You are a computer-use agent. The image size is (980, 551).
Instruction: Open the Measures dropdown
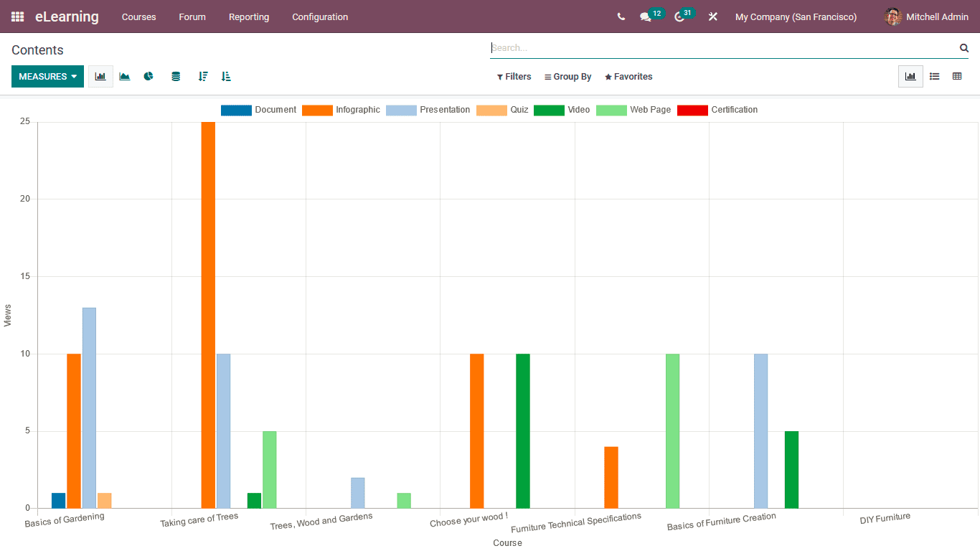tap(47, 76)
